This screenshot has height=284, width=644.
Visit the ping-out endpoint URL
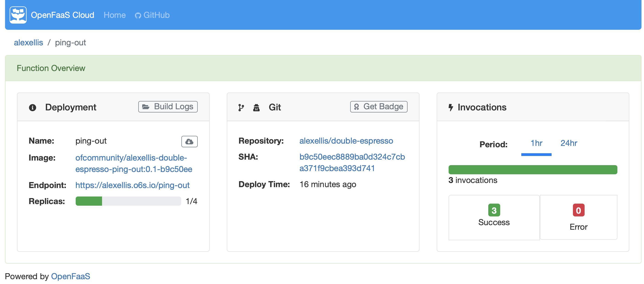tap(132, 185)
